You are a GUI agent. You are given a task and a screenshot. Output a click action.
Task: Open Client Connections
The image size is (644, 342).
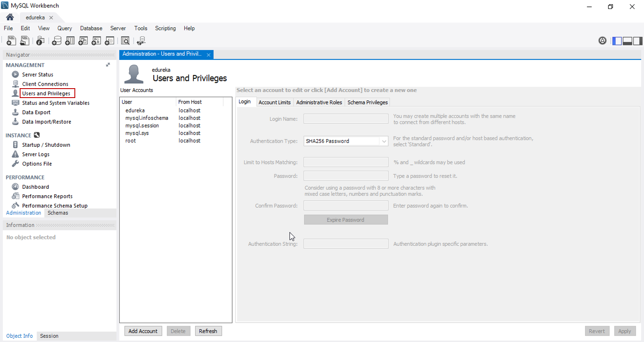45,84
